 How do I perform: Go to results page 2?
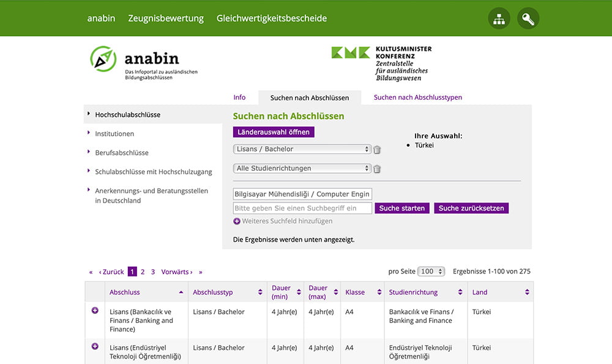click(x=143, y=272)
